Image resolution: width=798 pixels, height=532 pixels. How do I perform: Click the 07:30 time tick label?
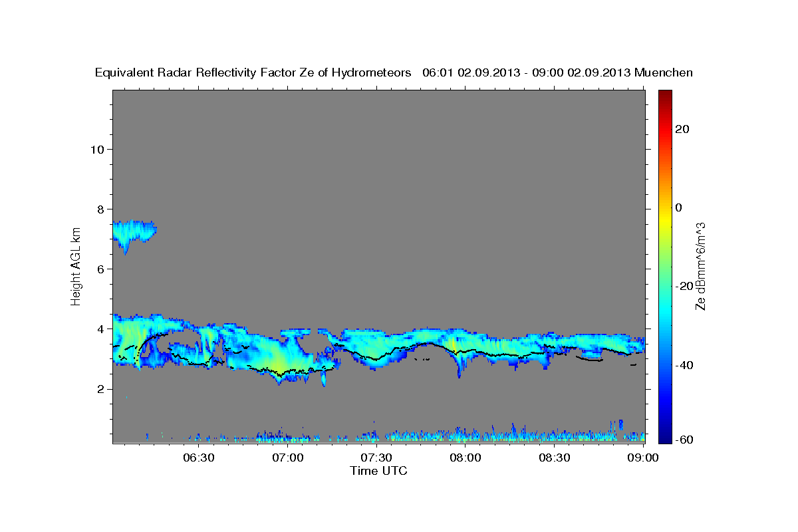(376, 458)
